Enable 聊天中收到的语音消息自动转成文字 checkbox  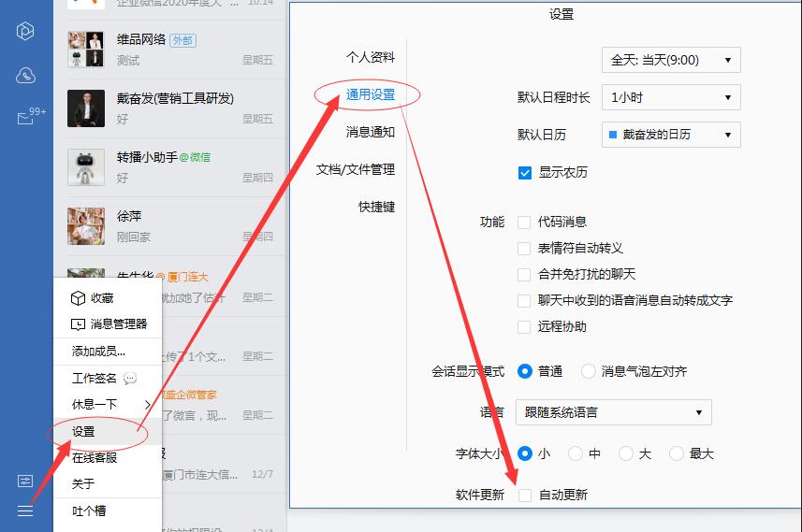coord(524,300)
